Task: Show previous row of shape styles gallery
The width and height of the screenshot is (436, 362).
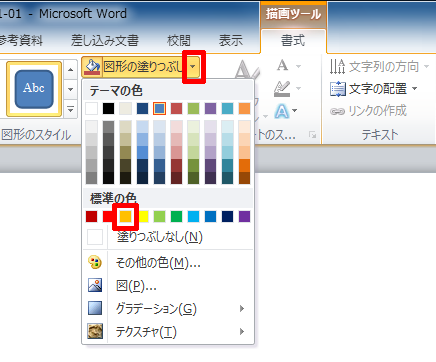Action: 70,70
